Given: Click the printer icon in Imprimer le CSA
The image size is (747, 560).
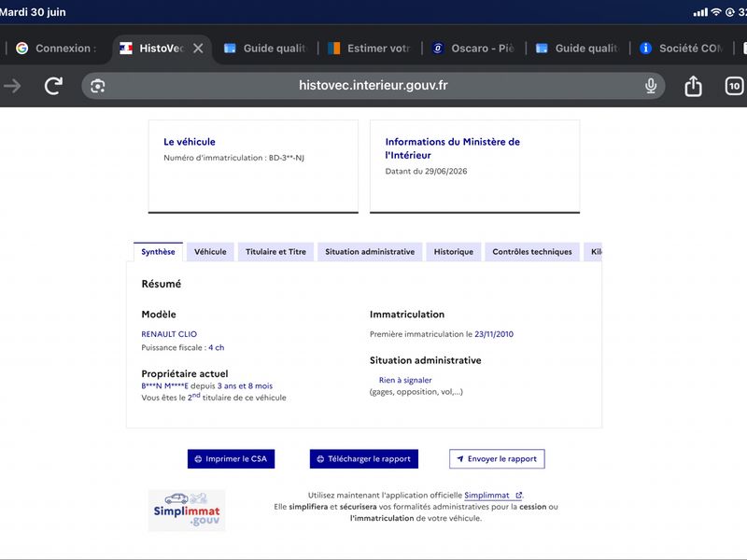Looking at the screenshot, I should [x=198, y=459].
